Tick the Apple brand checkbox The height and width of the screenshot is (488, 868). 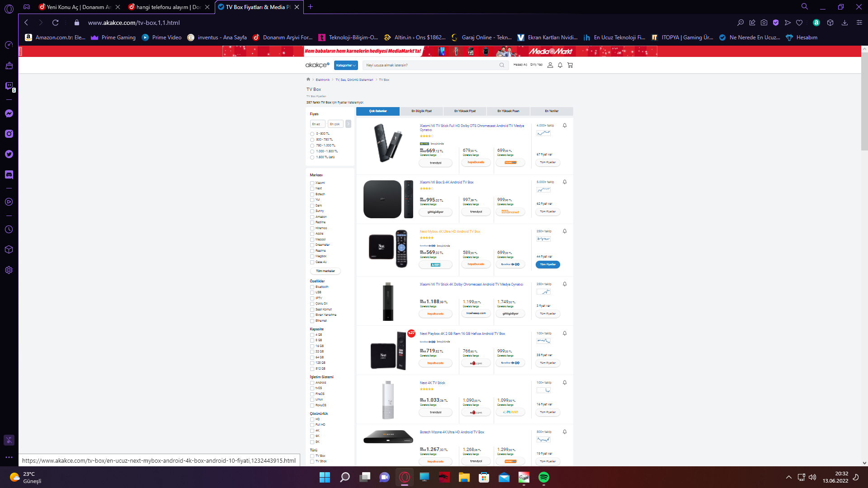tap(312, 234)
